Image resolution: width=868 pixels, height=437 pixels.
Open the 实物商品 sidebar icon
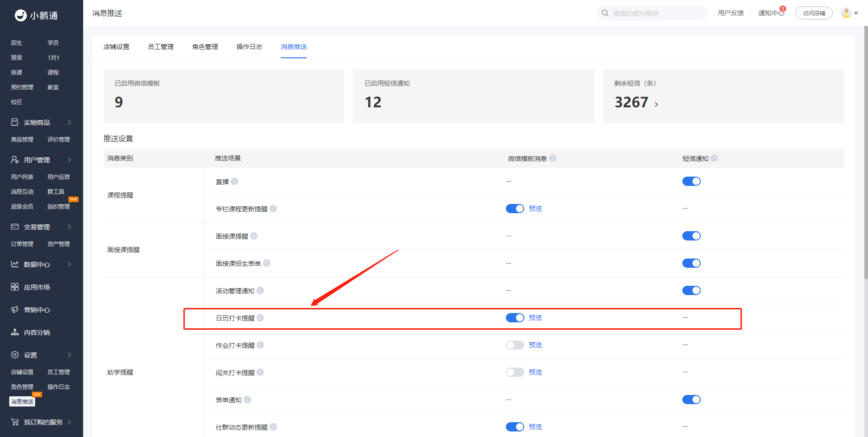click(x=15, y=122)
